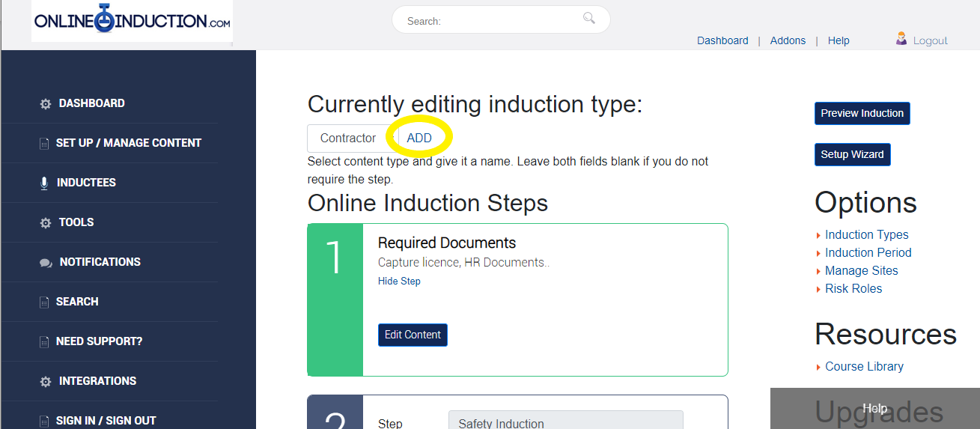Click the Integrations gear icon
Screen dimensions: 980x429
coord(46,382)
